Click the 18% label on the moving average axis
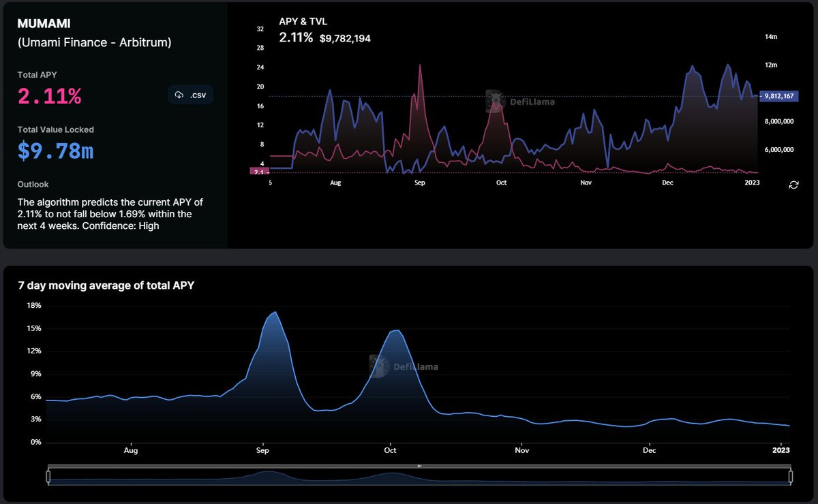818x504 pixels. [x=34, y=306]
